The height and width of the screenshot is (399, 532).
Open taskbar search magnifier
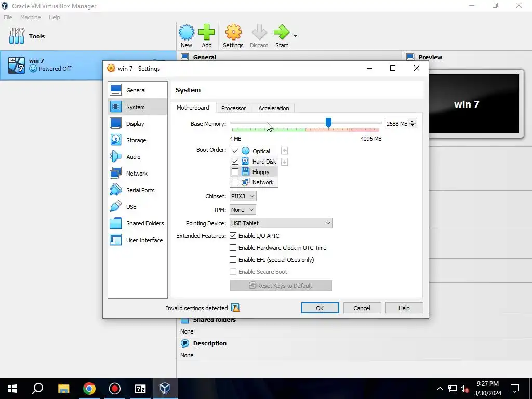[37, 389]
